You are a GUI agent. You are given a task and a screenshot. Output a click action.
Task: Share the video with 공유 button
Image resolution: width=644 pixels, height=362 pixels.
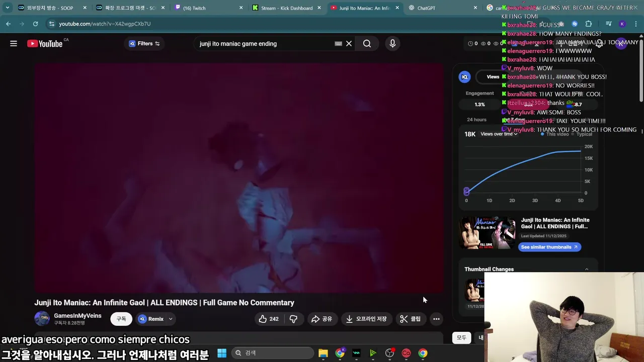pyautogui.click(x=321, y=319)
